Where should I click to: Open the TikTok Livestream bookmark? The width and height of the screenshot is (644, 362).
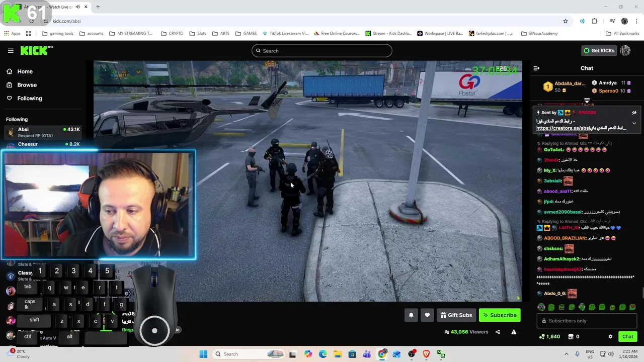point(285,34)
